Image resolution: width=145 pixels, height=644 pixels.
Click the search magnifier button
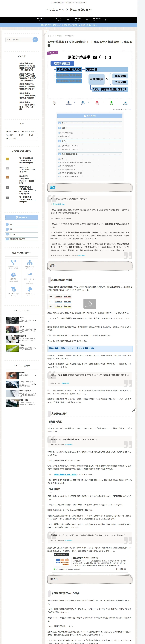coord(35,39)
